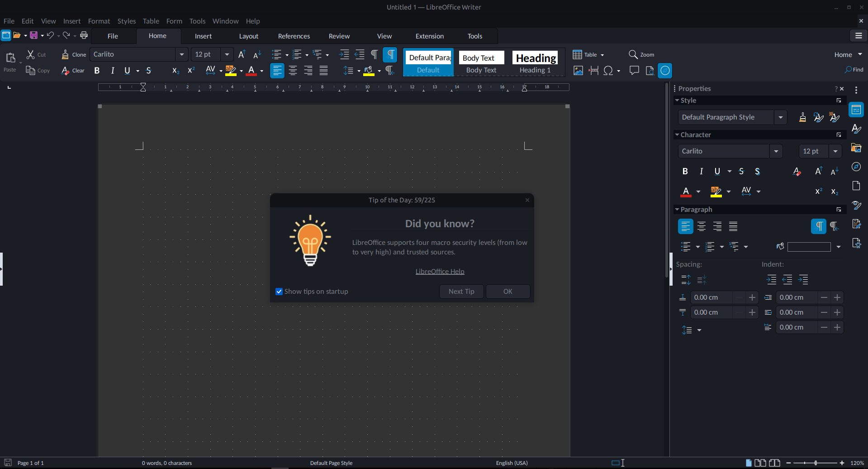The image size is (868, 469).
Task: Click the Cut scissors icon
Action: (31, 54)
